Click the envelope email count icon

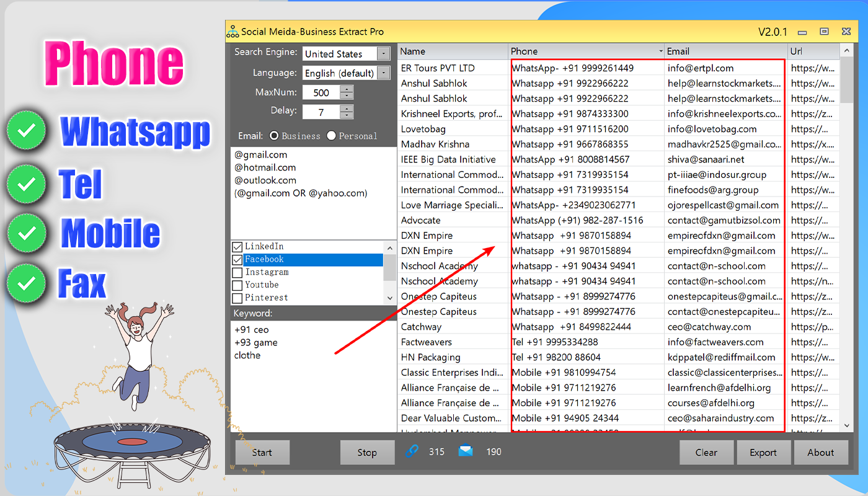point(466,451)
